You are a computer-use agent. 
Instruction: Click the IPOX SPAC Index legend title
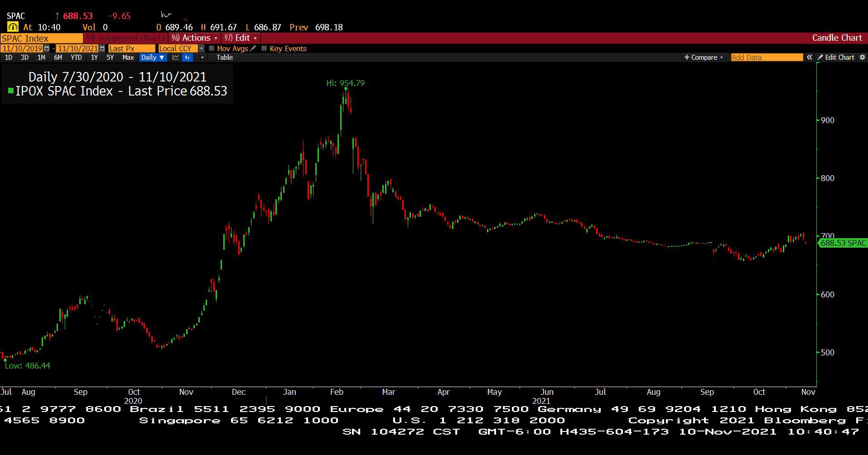(x=121, y=91)
